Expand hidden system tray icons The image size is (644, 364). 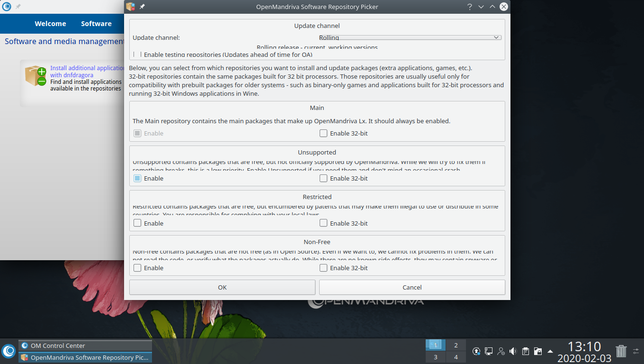550,351
